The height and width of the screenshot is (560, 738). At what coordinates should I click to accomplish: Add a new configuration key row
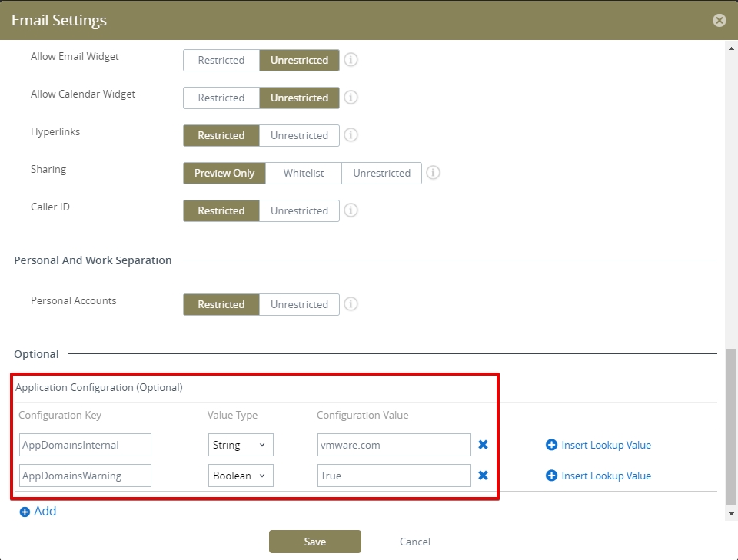point(38,511)
